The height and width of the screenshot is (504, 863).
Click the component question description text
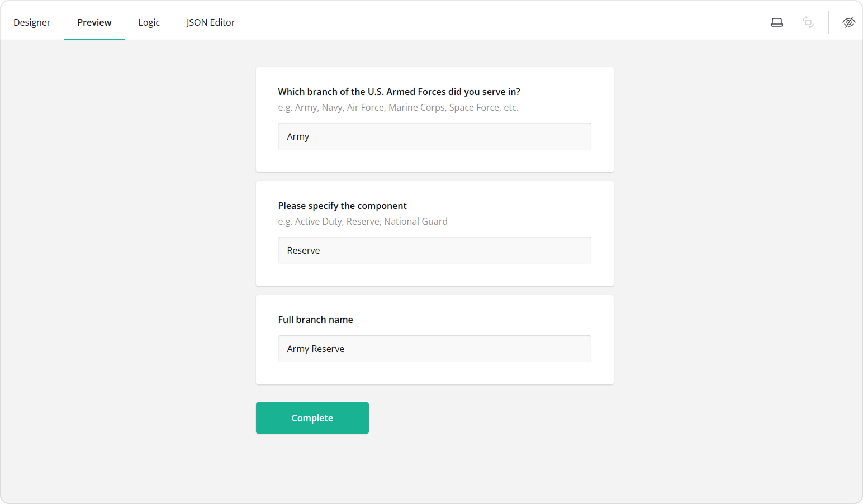pos(362,221)
